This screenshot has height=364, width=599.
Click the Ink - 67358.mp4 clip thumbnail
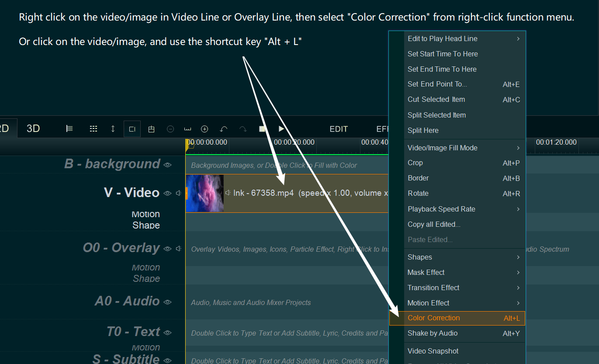pyautogui.click(x=204, y=193)
